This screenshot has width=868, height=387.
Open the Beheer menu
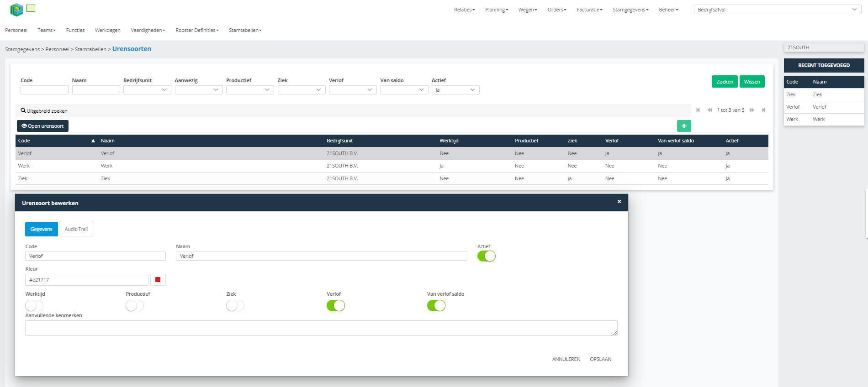[668, 10]
